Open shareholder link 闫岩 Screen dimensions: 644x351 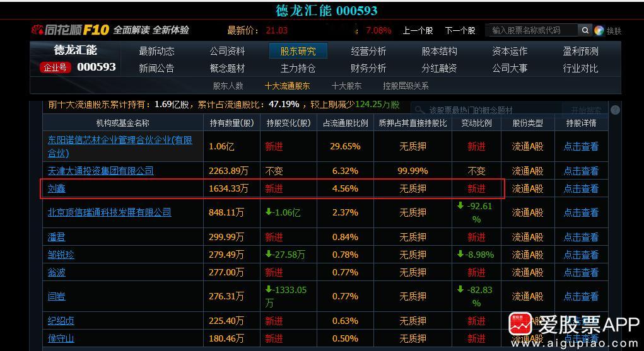56,296
